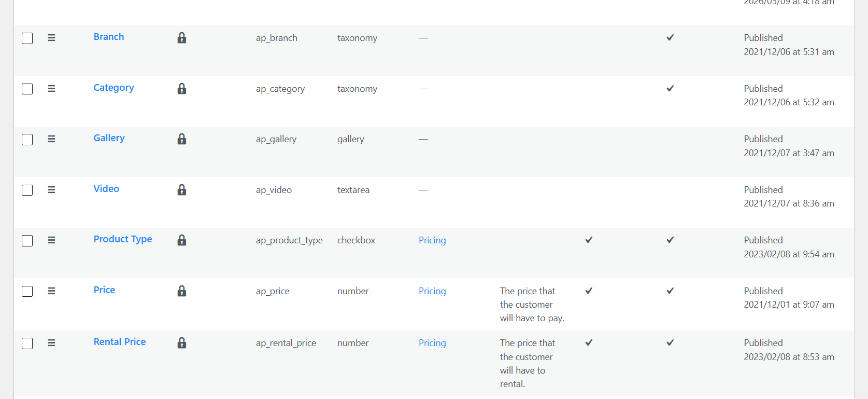The height and width of the screenshot is (399, 868).
Task: Click the lock icon beside Video field
Action: 181,190
